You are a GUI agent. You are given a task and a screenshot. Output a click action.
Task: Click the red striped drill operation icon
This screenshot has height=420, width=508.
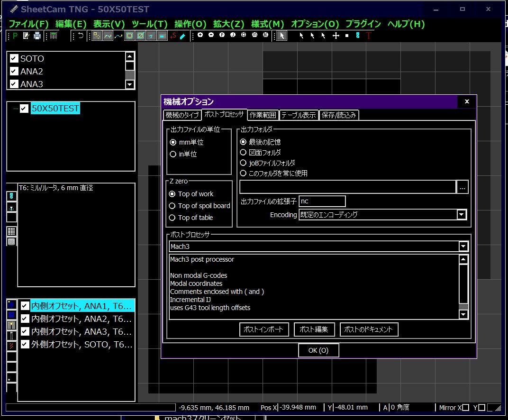(11, 346)
